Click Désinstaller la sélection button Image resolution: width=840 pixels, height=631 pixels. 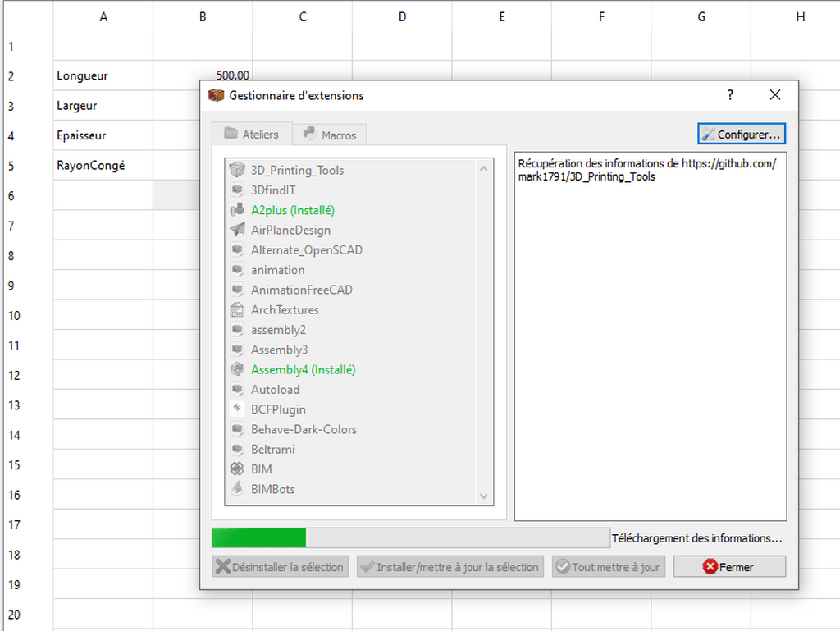click(x=281, y=567)
